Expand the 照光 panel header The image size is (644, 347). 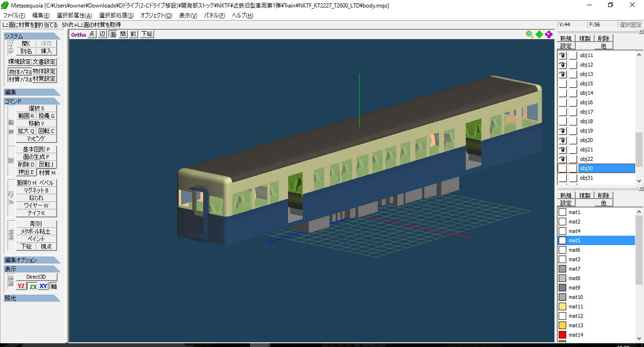click(x=32, y=298)
